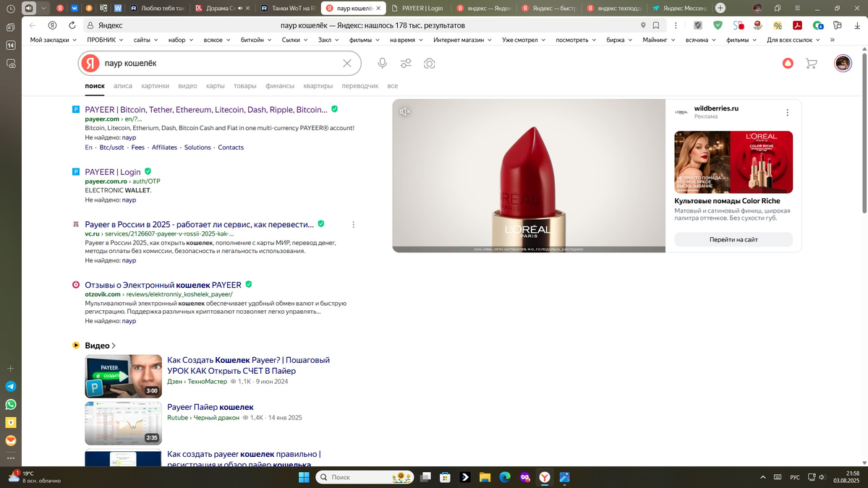Start voice search microphone icon
The height and width of the screenshot is (488, 868).
[x=382, y=64]
